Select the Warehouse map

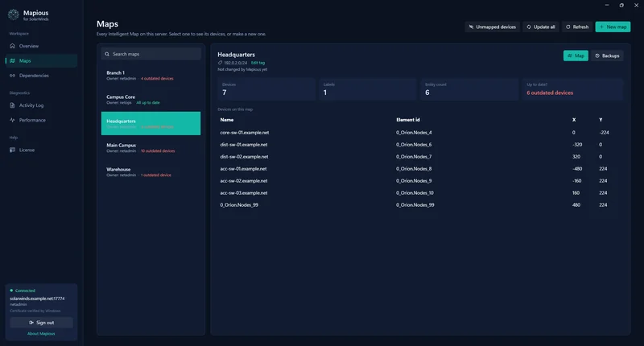coord(151,171)
